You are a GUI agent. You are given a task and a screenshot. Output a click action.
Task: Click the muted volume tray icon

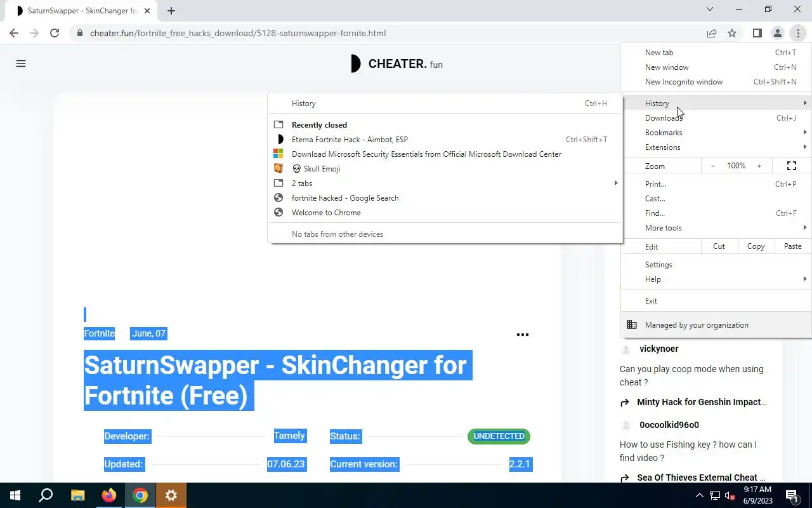(x=730, y=495)
